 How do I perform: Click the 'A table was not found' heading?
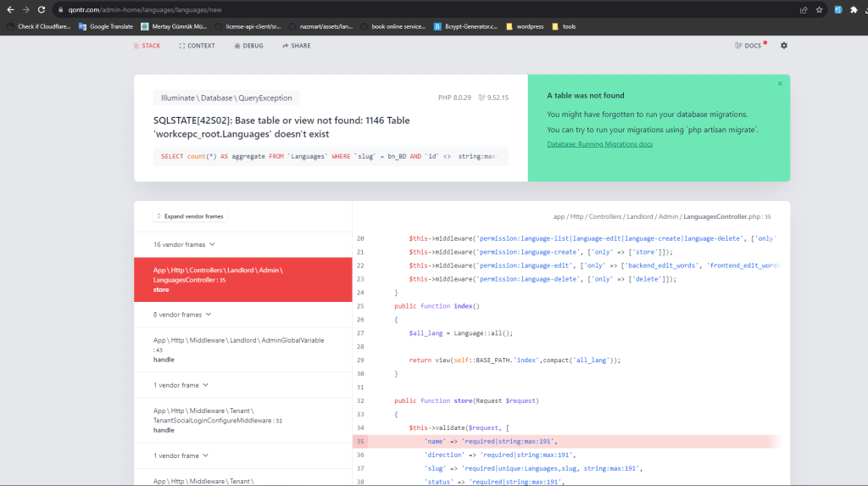(x=586, y=95)
